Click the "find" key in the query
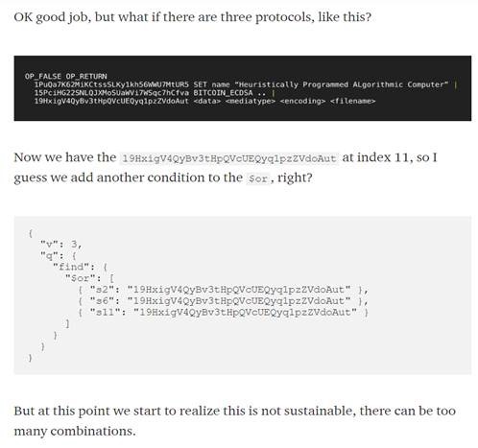The image size is (478, 448). pos(68,267)
